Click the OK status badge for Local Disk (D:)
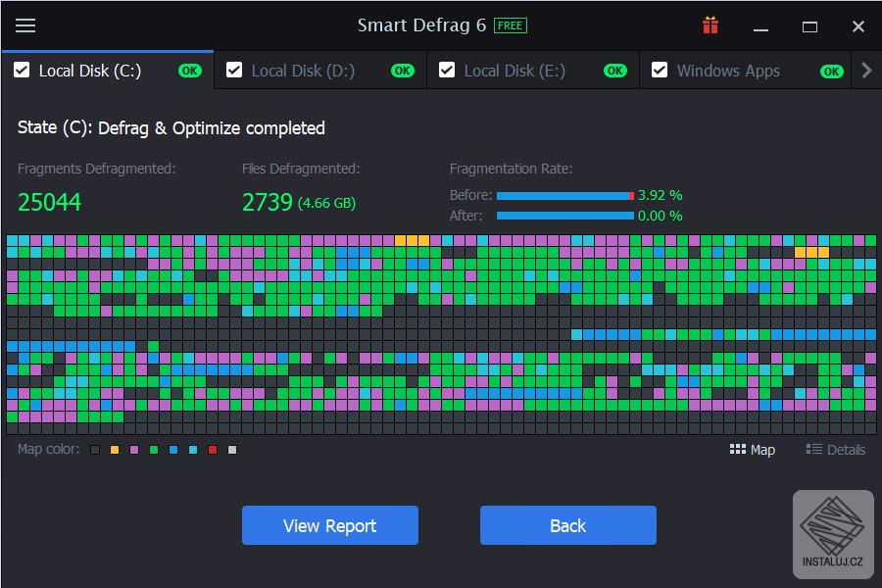The height and width of the screenshot is (588, 882). pos(402,71)
